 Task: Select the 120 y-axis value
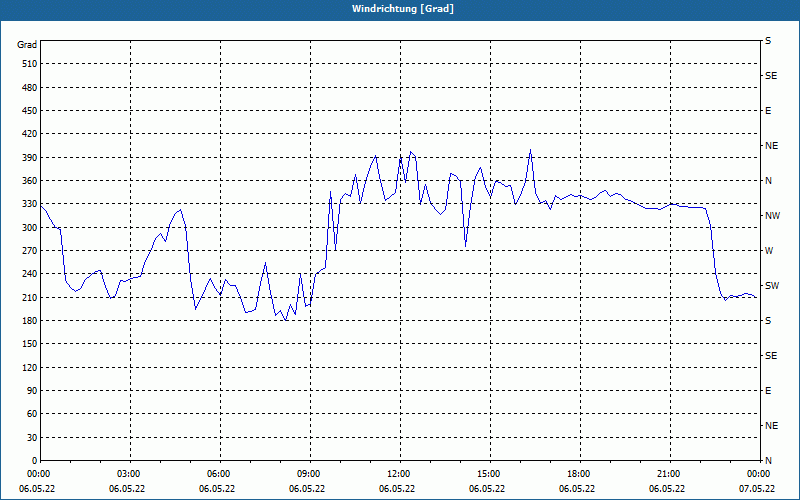30,367
